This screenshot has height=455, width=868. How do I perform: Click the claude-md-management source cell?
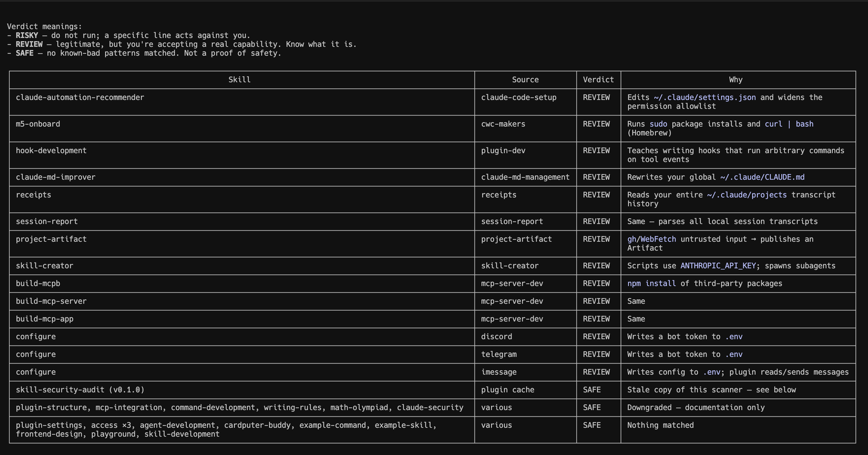tap(525, 177)
